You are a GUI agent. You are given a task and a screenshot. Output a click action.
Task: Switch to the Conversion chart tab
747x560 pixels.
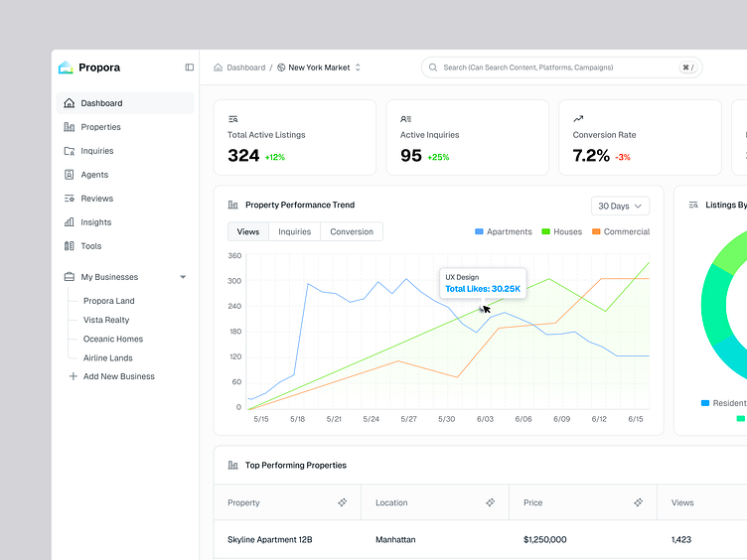352,231
